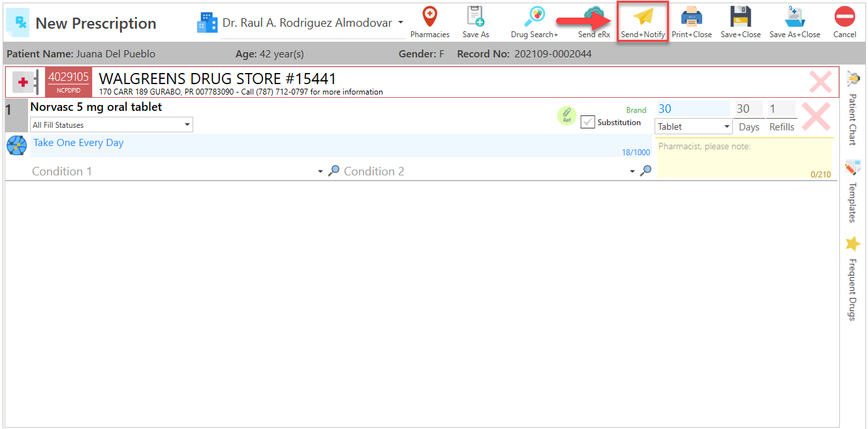Delete the Norvasc drug row
This screenshot has height=429, width=868.
click(816, 116)
